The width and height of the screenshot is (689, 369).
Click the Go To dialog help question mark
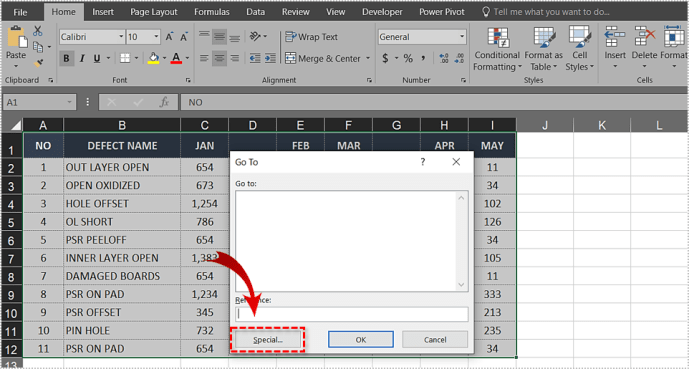423,162
